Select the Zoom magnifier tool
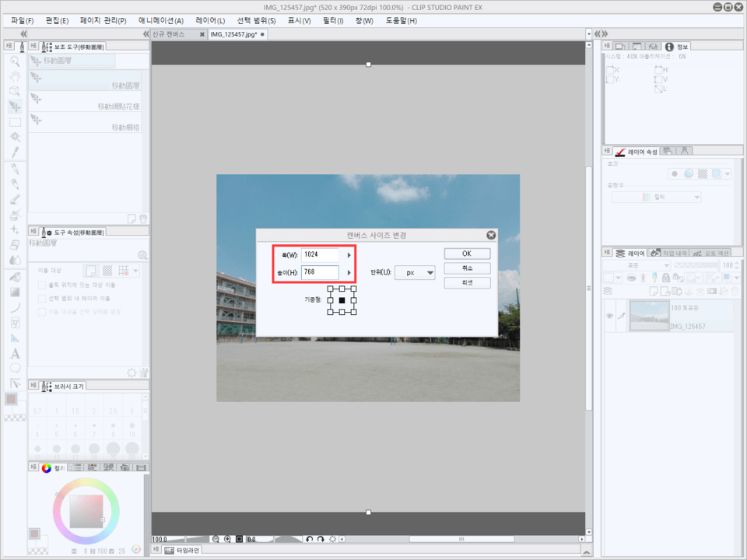747x560 pixels. click(15, 61)
